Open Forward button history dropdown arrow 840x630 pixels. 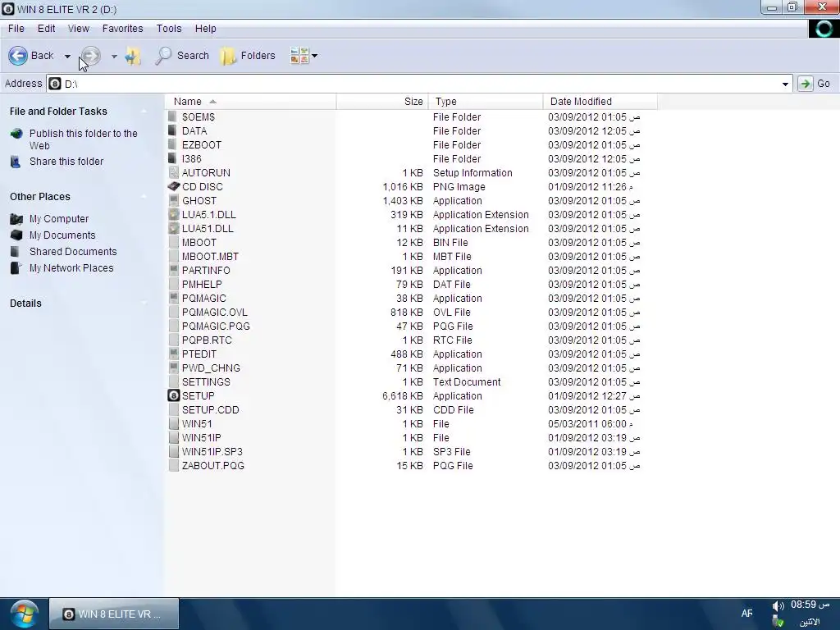[x=114, y=56]
